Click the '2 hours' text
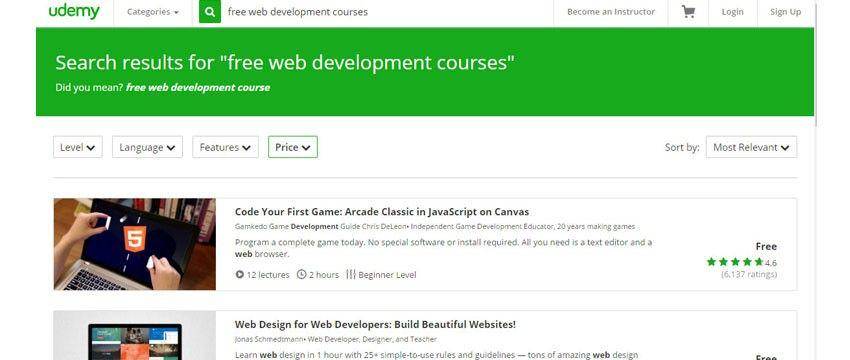 [x=324, y=275]
